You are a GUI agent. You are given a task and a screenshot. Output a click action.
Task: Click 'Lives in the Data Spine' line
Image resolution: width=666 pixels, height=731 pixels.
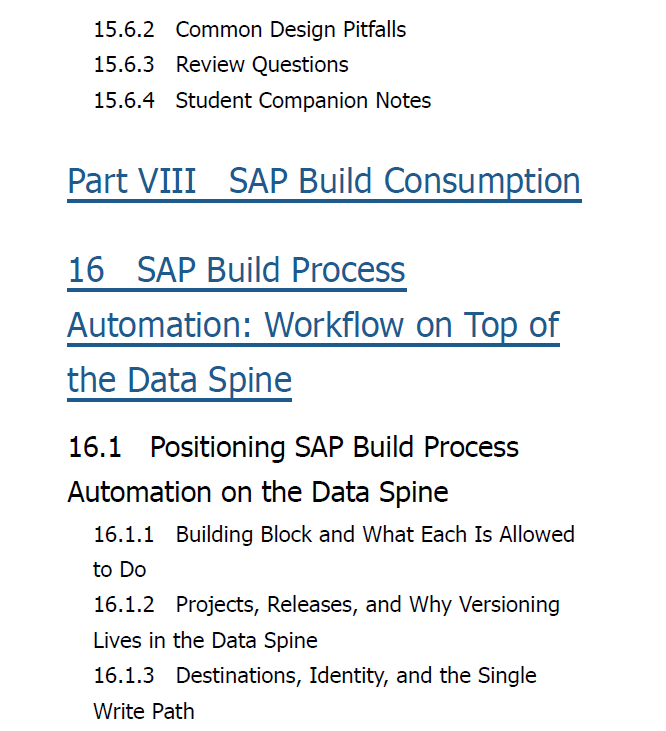(206, 641)
